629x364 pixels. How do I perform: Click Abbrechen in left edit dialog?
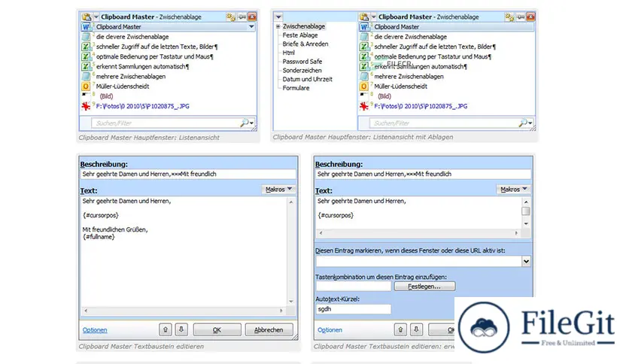pyautogui.click(x=269, y=330)
